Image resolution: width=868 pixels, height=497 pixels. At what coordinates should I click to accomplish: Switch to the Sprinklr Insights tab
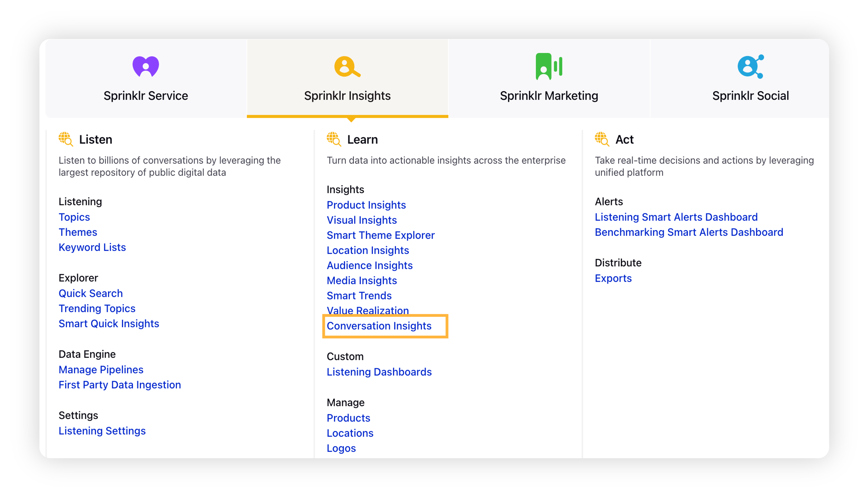(x=347, y=78)
